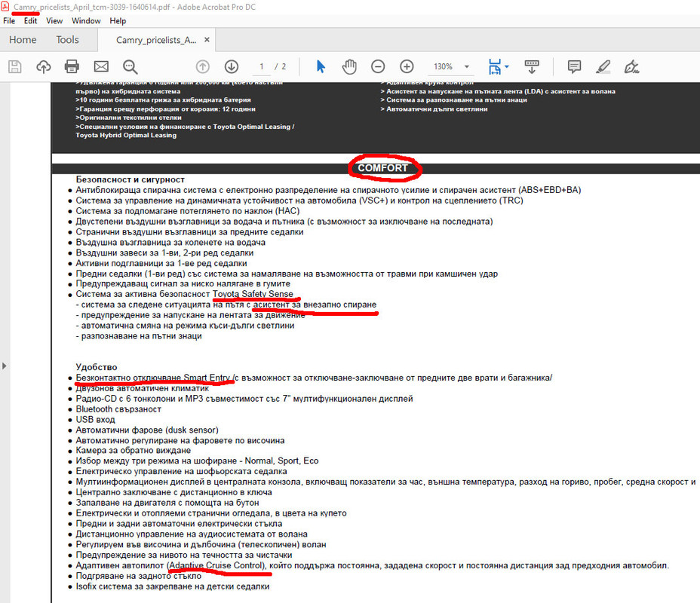Click 'Автоматични фарове (dusk sensor)' line
700x603 pixels.
(147, 430)
